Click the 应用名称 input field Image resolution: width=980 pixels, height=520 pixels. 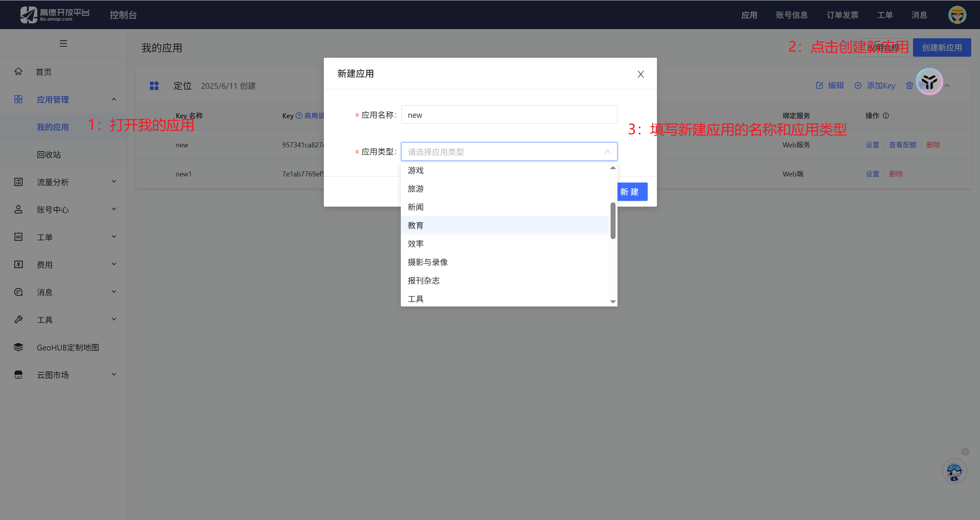click(x=509, y=115)
